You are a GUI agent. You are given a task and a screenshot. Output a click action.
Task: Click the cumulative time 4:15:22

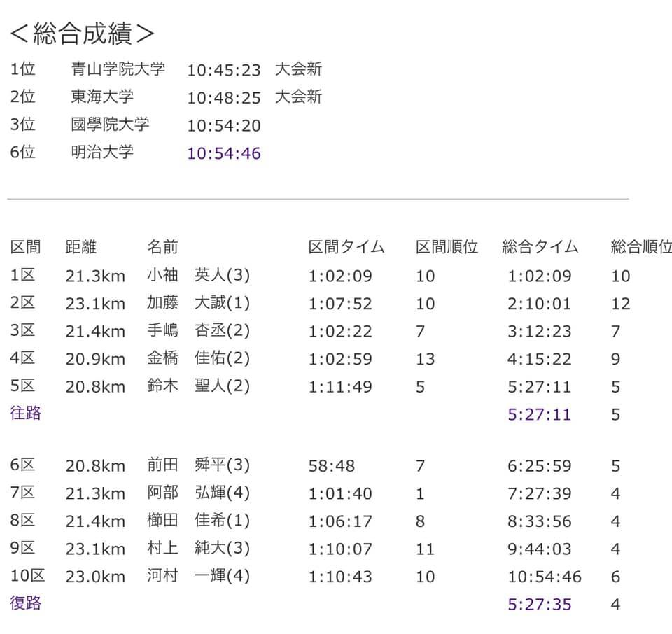(x=539, y=360)
